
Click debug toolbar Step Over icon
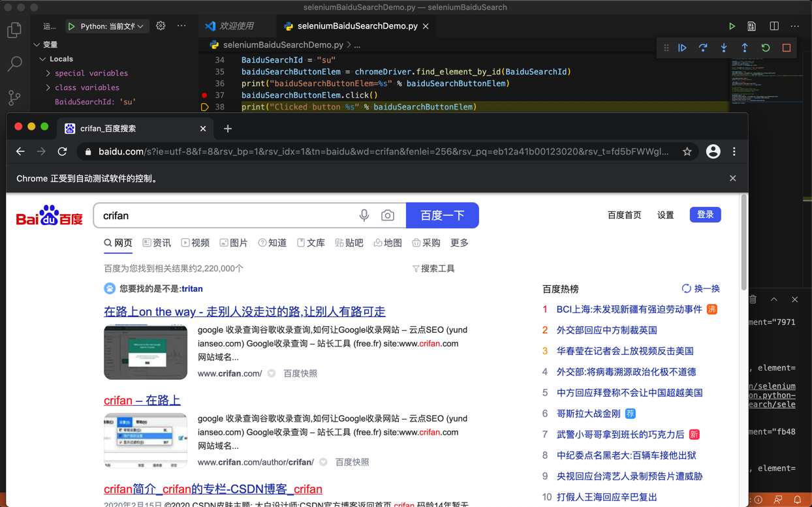(703, 48)
